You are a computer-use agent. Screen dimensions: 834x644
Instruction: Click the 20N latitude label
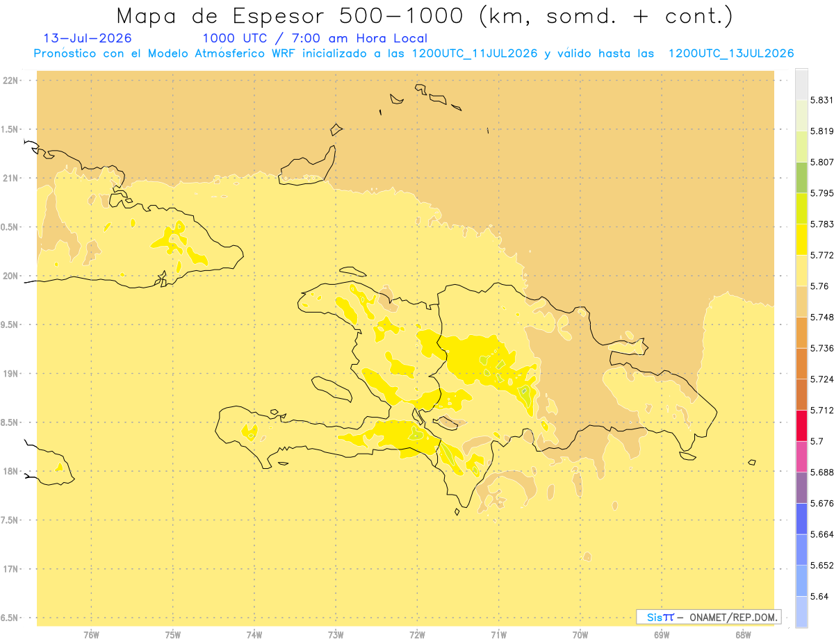(x=10, y=276)
